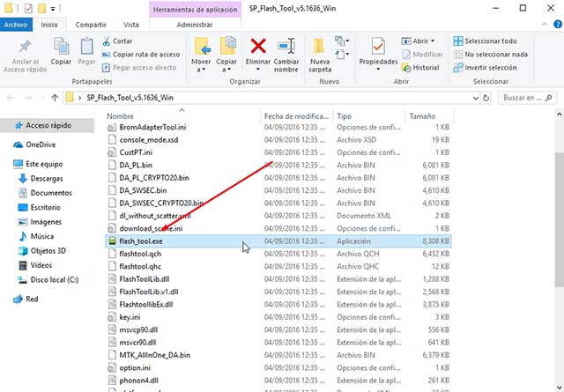Expand the address bar history dropdown
Viewport: 564px width, 392px height.
tap(476, 98)
